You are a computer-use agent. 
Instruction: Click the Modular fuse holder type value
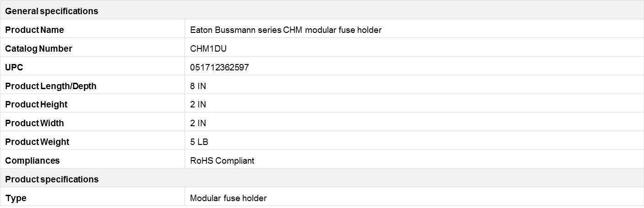click(228, 198)
